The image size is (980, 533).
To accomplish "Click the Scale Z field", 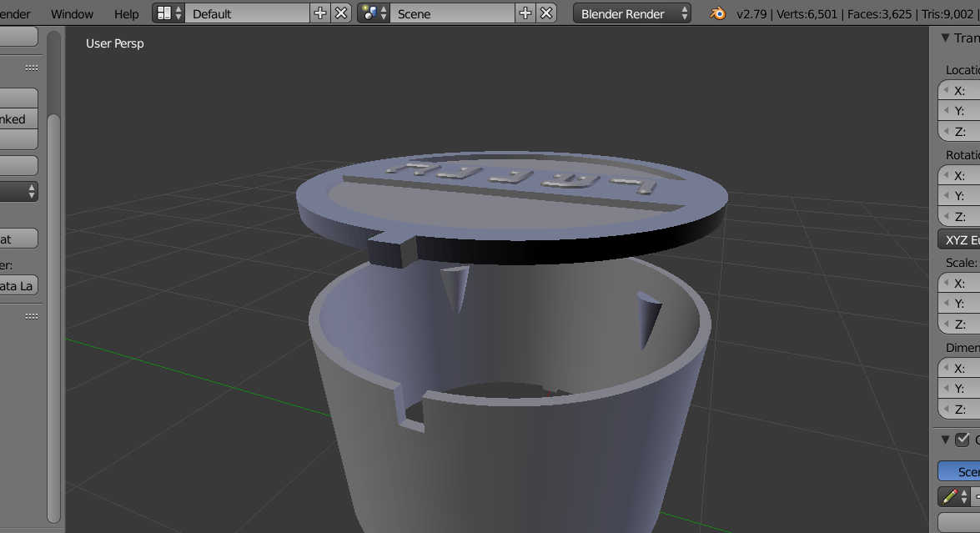I will tap(959, 324).
